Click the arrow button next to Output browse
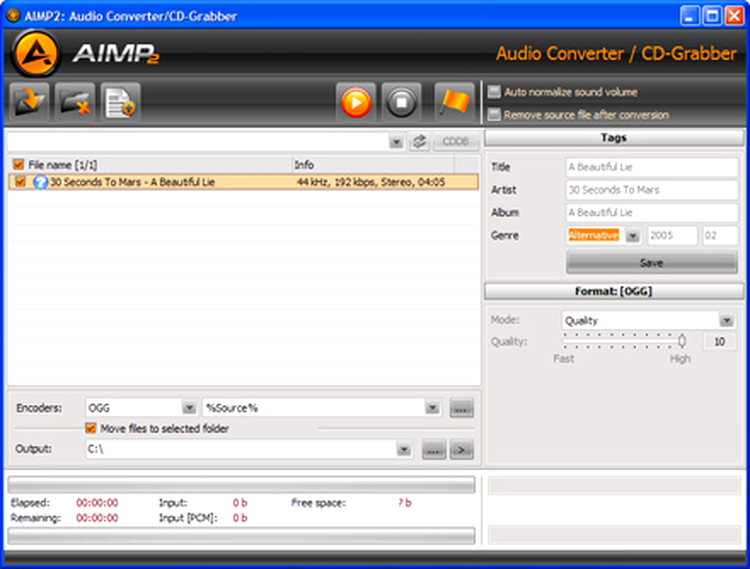Image resolution: width=750 pixels, height=569 pixels. (x=462, y=449)
